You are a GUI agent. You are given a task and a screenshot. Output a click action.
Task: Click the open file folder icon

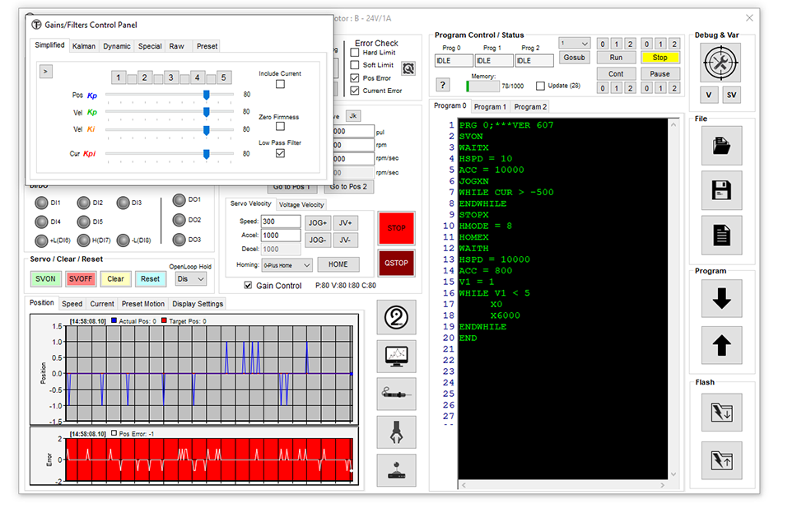[x=721, y=146]
